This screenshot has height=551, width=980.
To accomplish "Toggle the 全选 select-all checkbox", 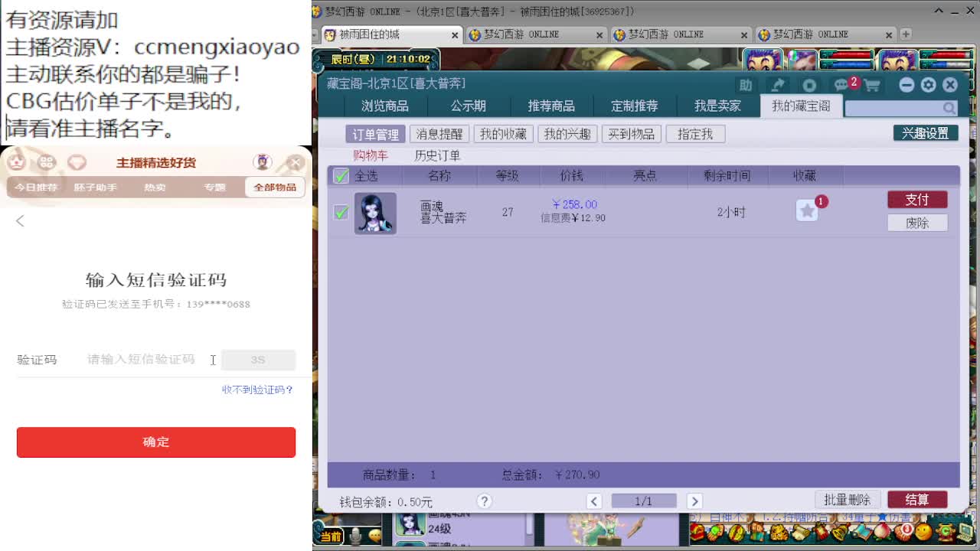I will pyautogui.click(x=341, y=176).
